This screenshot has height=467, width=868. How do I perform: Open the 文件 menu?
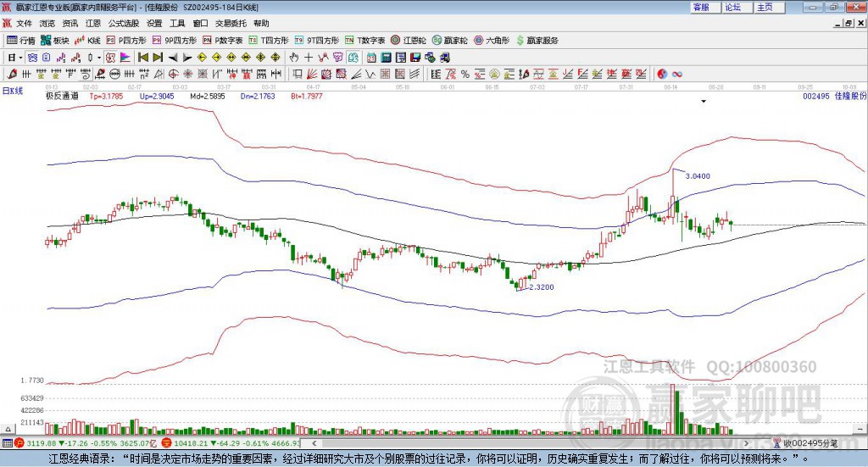pos(24,23)
